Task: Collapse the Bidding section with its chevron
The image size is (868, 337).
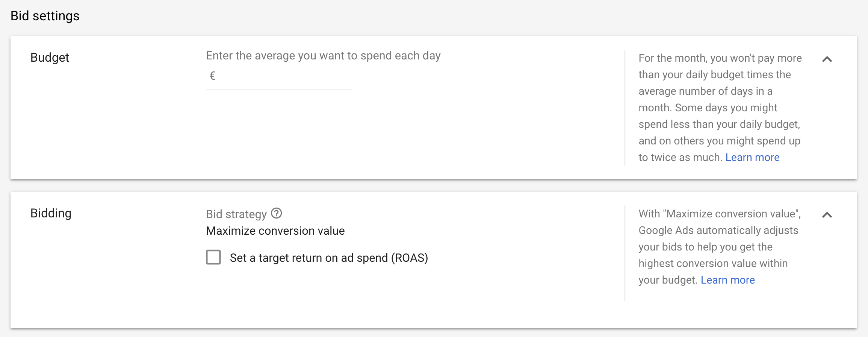Action: coord(827,215)
